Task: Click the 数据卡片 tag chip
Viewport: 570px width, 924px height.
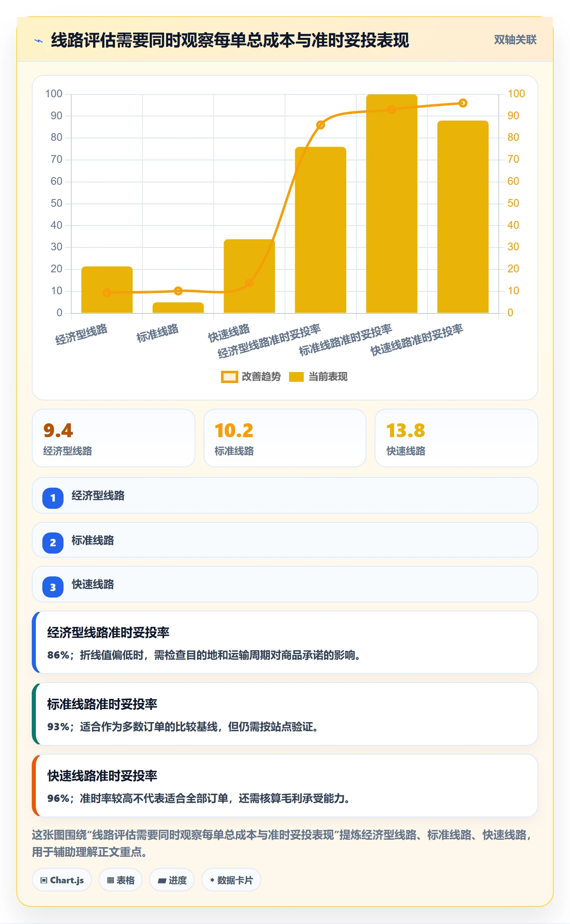Action: 231,880
